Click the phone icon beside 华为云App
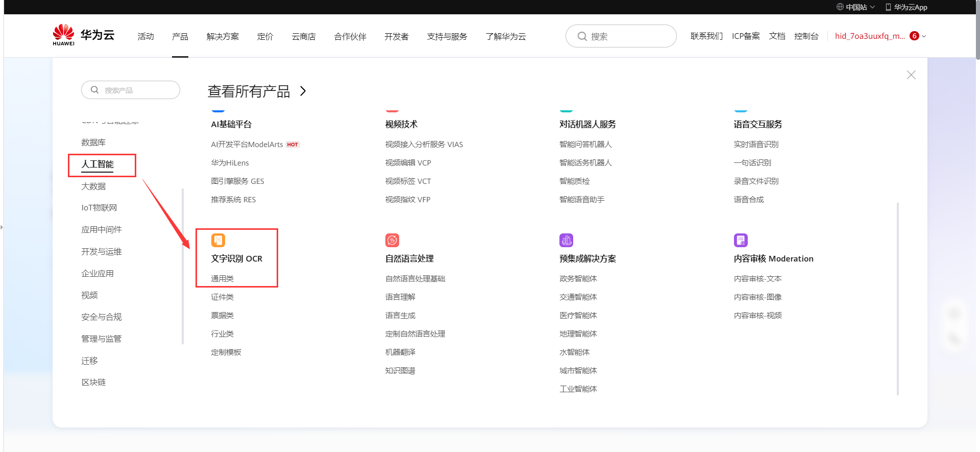Screen dimensions: 980x452 pyautogui.click(x=888, y=7)
